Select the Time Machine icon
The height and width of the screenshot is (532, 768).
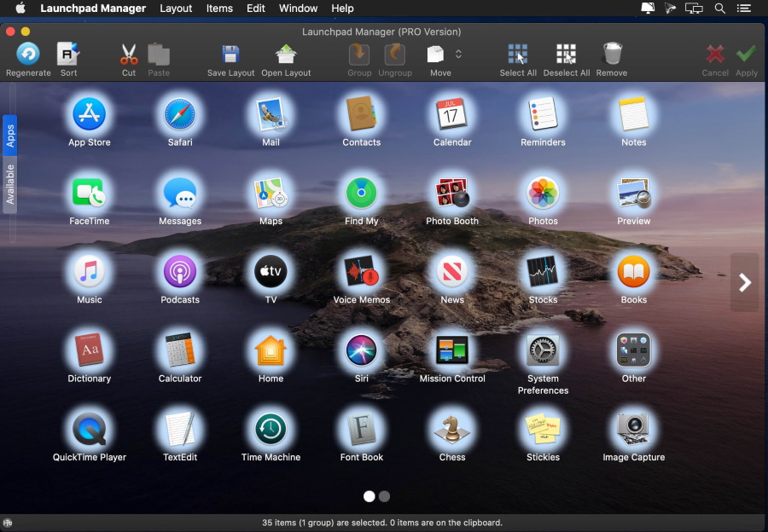pos(271,429)
